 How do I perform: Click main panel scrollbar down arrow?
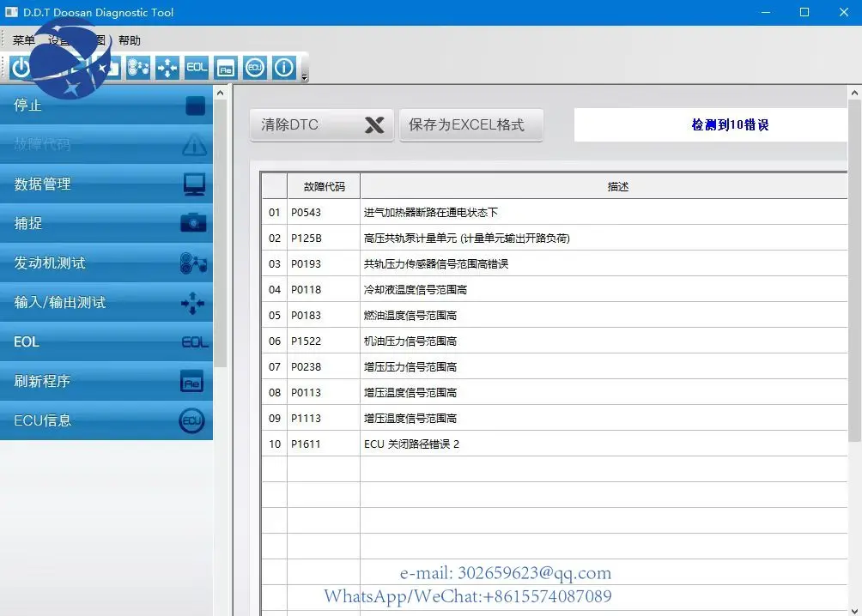point(854,610)
